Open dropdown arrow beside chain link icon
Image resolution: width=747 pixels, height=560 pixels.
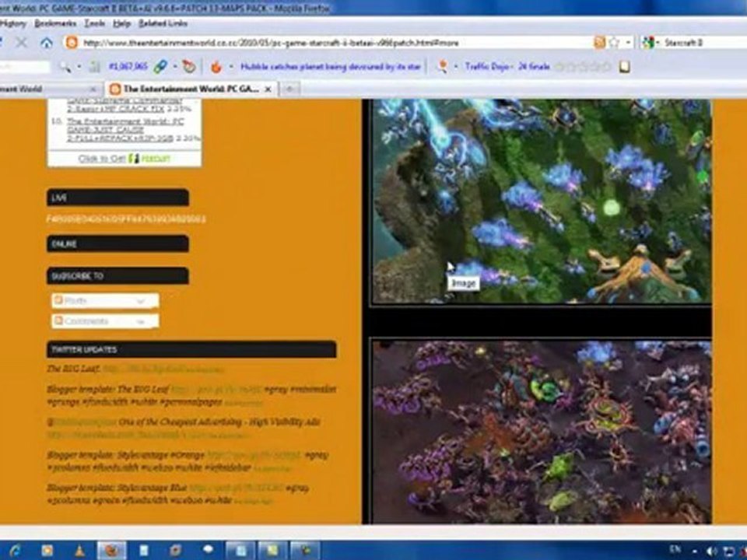point(175,67)
